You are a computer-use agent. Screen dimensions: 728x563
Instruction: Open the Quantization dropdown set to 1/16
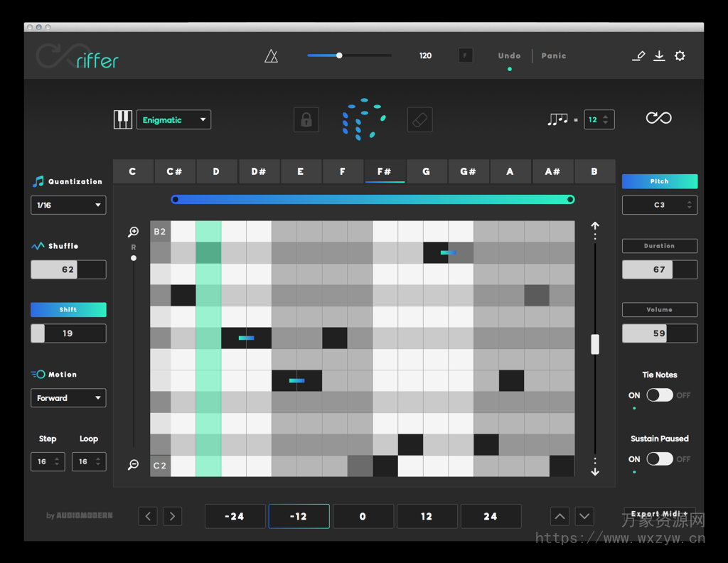point(68,205)
